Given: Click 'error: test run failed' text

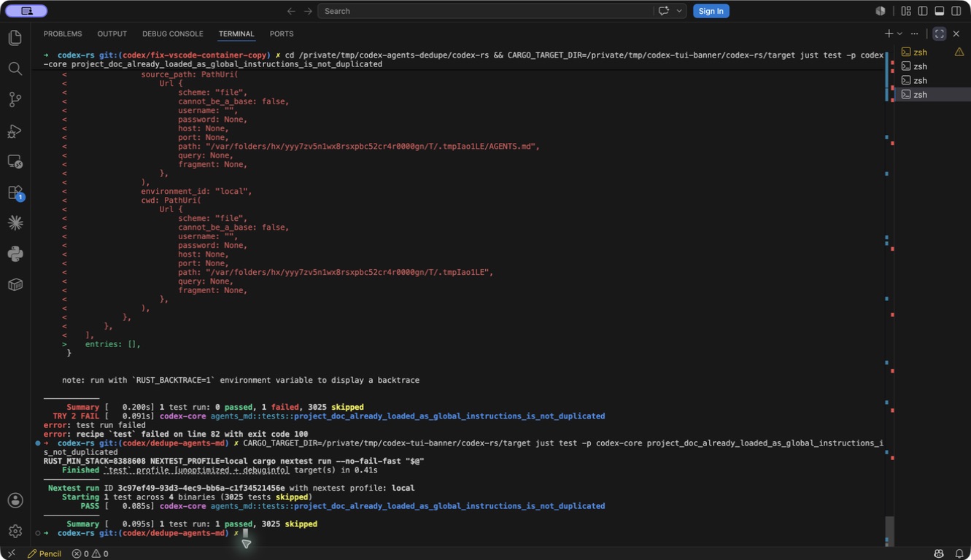Looking at the screenshot, I should (94, 425).
